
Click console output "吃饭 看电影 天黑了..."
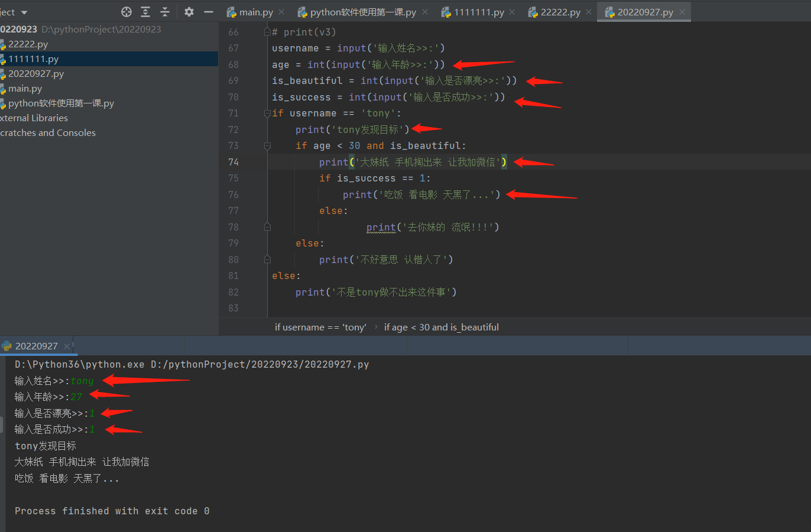click(67, 479)
